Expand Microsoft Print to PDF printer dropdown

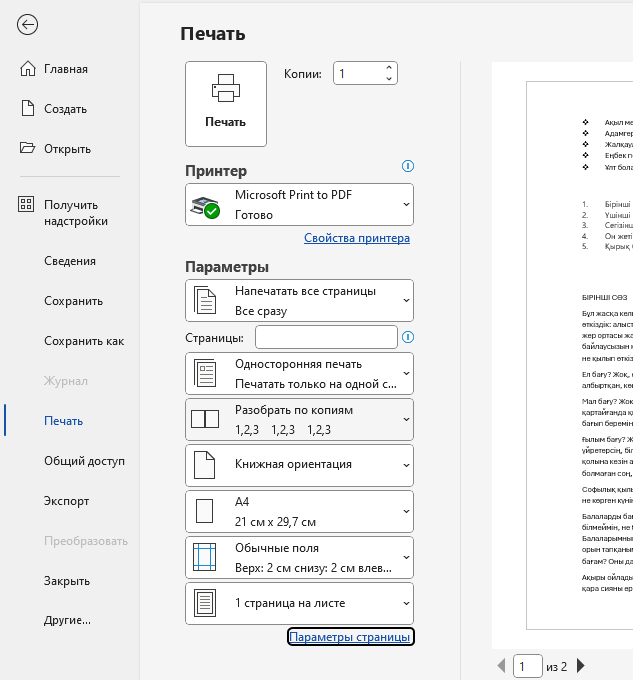(299, 204)
